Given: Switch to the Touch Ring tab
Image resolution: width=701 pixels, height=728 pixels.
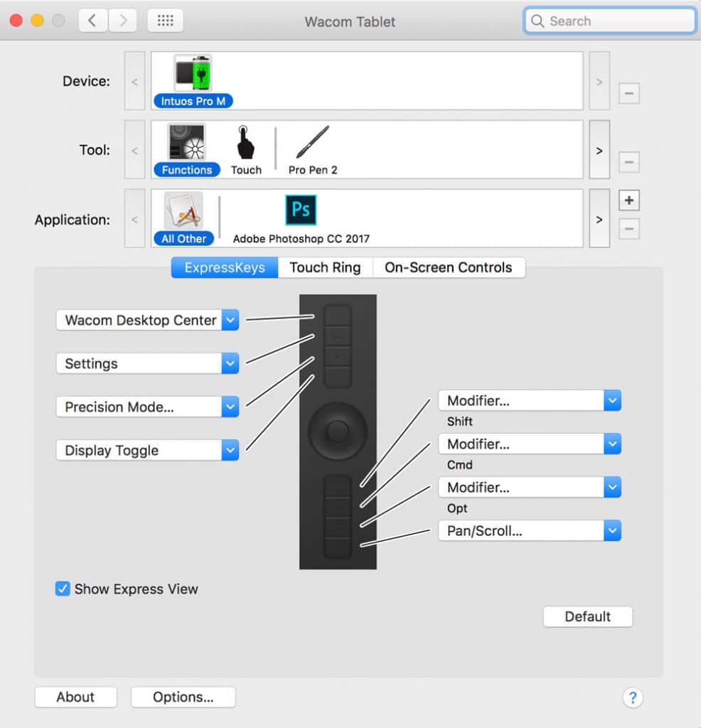Looking at the screenshot, I should point(325,267).
